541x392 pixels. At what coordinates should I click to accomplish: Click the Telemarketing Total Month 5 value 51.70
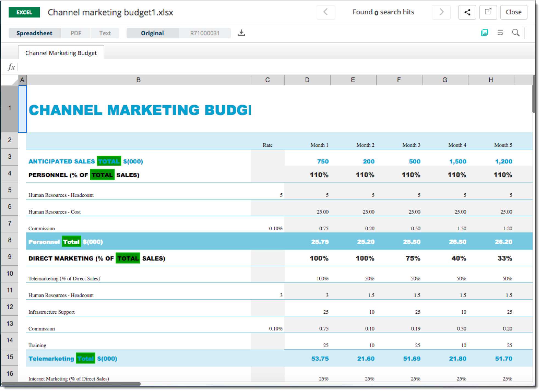click(504, 359)
